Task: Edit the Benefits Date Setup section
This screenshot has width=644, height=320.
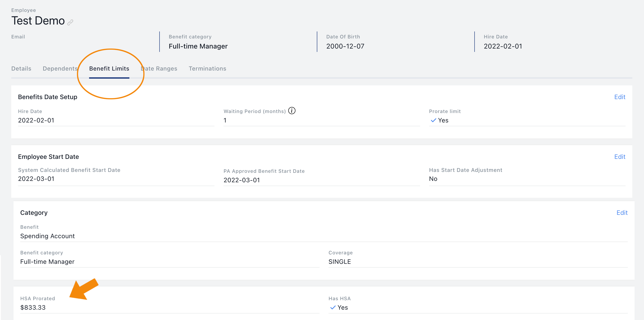Action: [620, 97]
